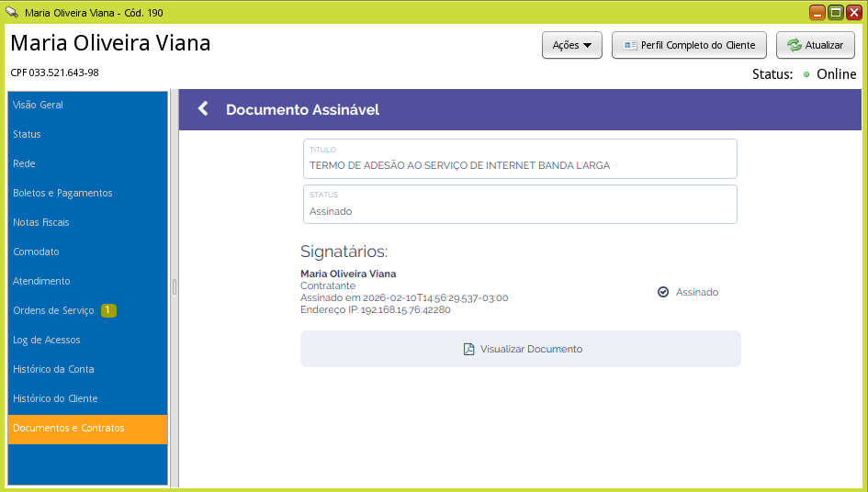Select Documentos e Contratos item
This screenshot has height=492, width=868.
pyautogui.click(x=87, y=429)
